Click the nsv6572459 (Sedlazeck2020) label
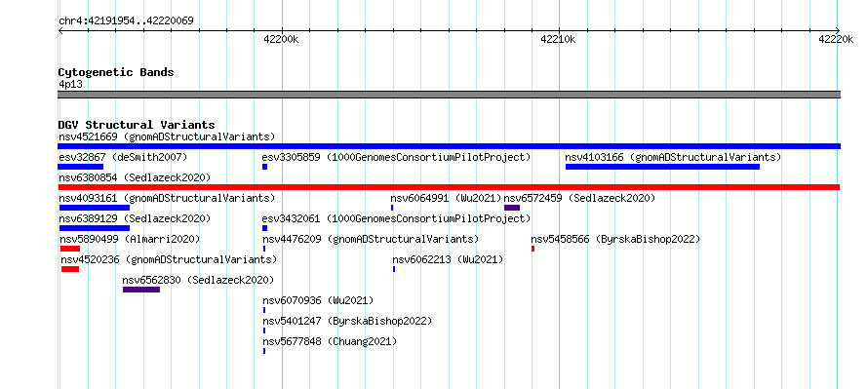The height and width of the screenshot is (389, 868). [x=579, y=198]
